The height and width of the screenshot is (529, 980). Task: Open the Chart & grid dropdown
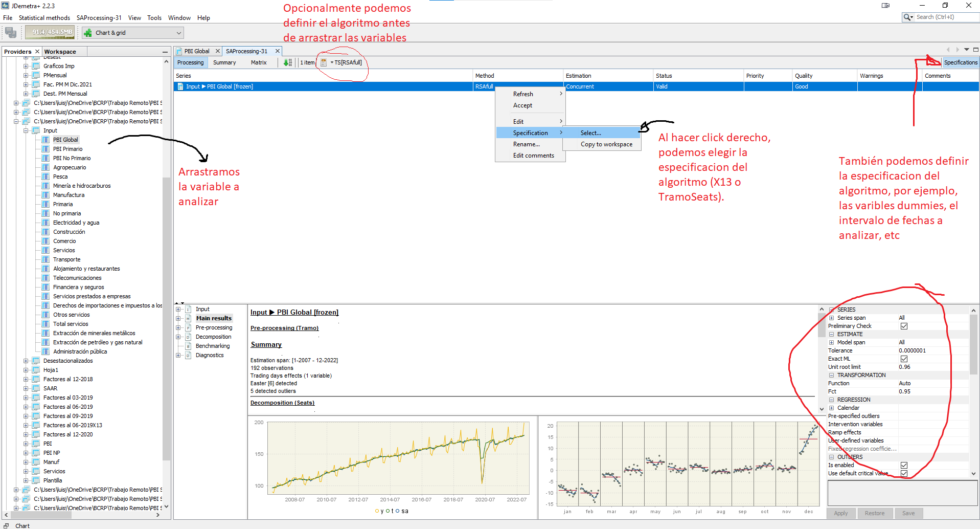tap(178, 33)
